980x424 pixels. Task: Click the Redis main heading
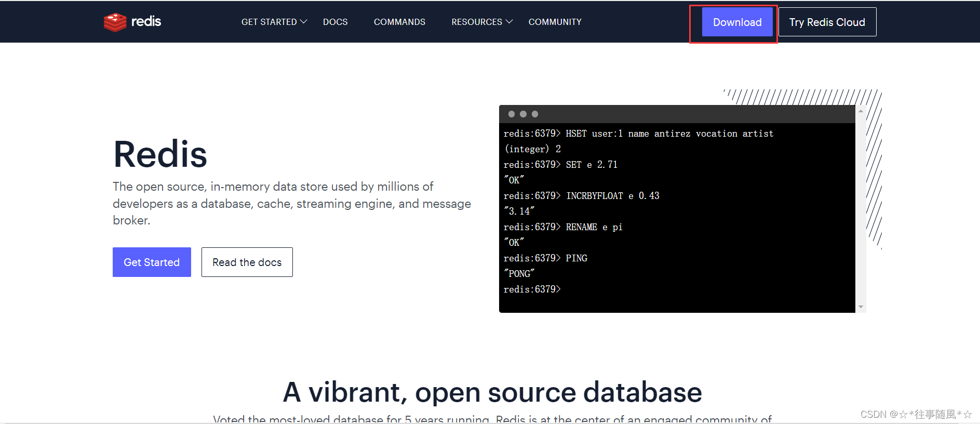click(x=160, y=155)
